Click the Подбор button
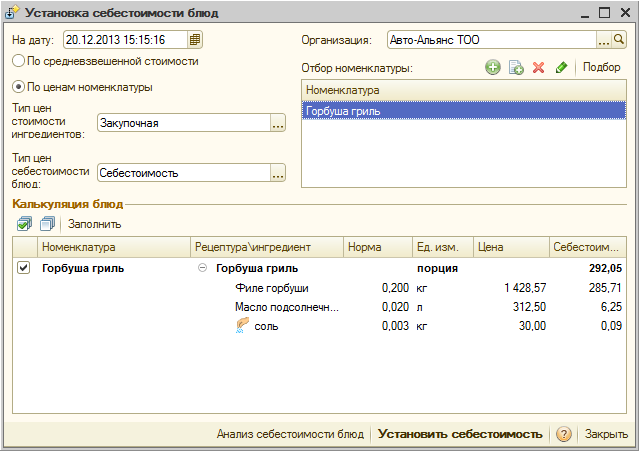639x451 pixels. pyautogui.click(x=601, y=68)
